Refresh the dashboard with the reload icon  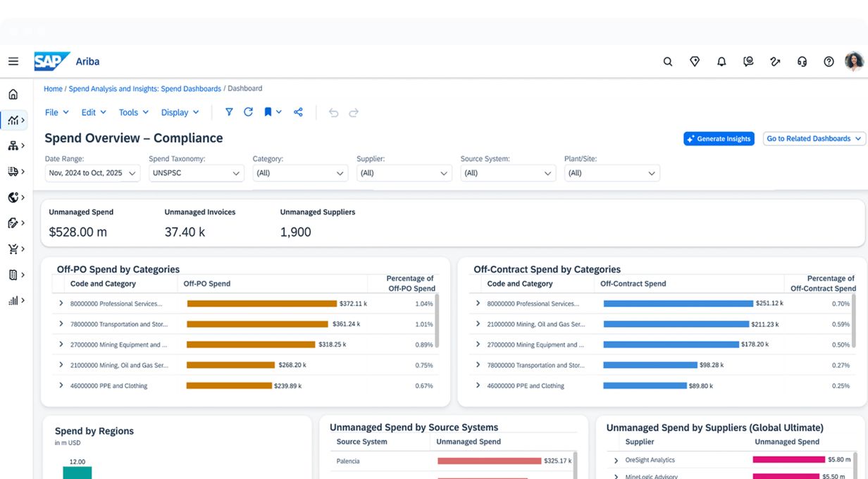pyautogui.click(x=248, y=112)
